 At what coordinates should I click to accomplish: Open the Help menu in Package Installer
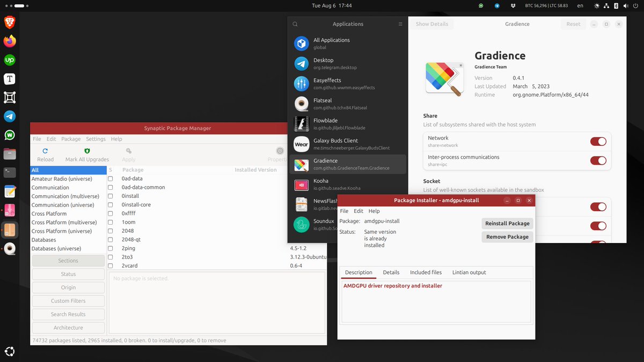pyautogui.click(x=374, y=211)
